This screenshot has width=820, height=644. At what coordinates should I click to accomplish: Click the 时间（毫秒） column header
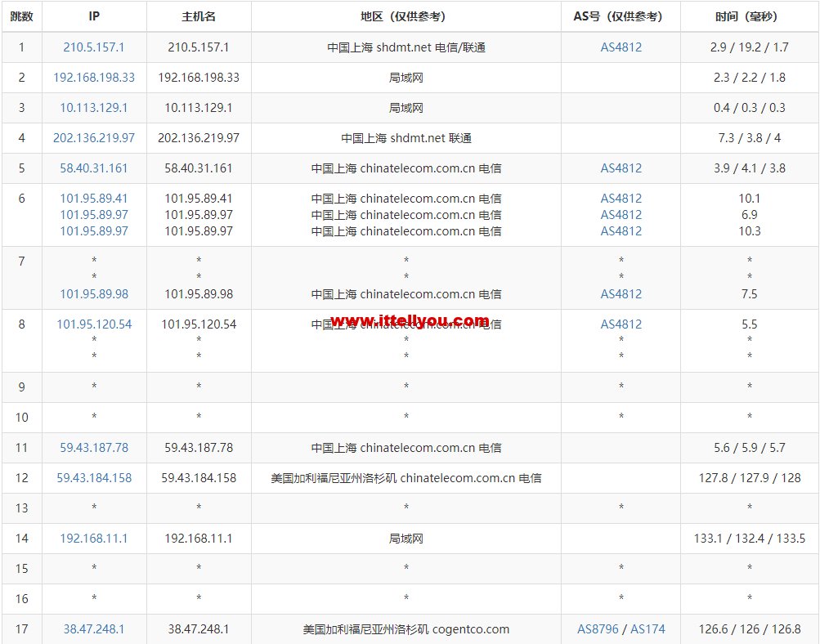pyautogui.click(x=750, y=16)
